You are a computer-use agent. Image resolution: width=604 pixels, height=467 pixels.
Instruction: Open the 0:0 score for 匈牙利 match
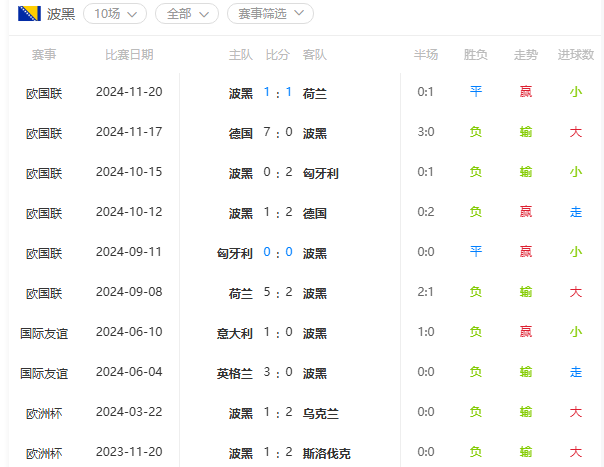(x=278, y=252)
